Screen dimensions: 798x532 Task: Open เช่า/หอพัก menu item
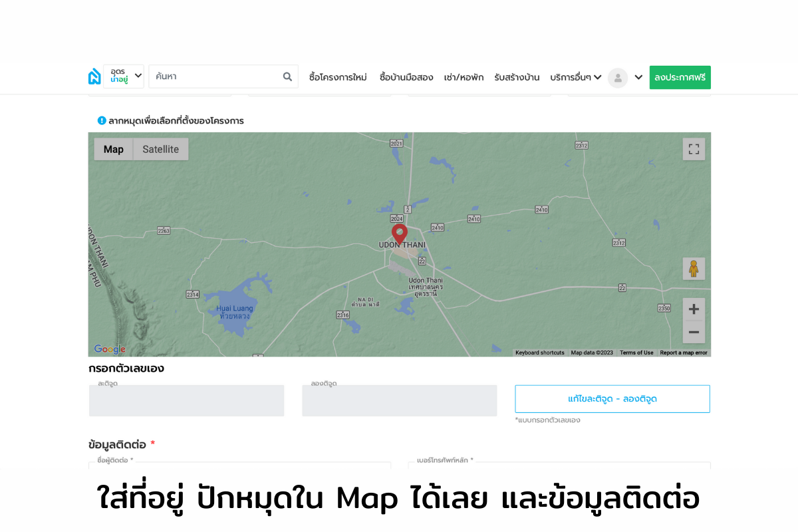(464, 77)
